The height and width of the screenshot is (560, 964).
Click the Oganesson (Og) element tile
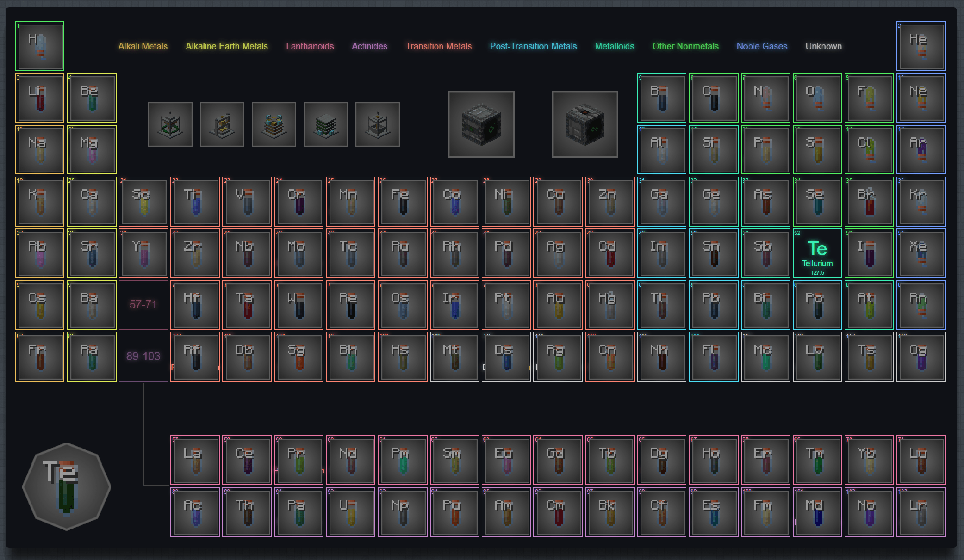coord(920,357)
